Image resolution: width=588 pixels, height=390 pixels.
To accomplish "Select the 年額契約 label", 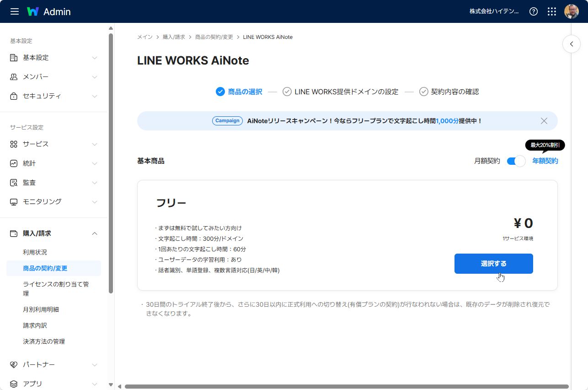I will click(x=545, y=161).
